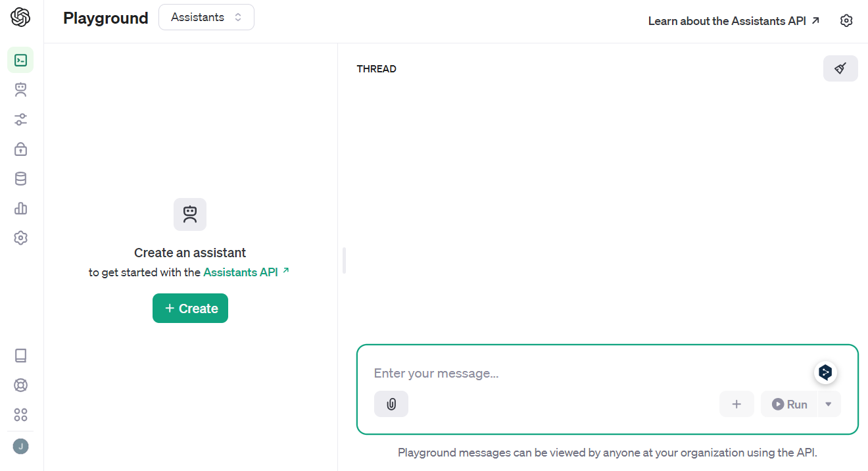Click the robot icon above Create an assistant
868x471 pixels.
click(x=190, y=214)
